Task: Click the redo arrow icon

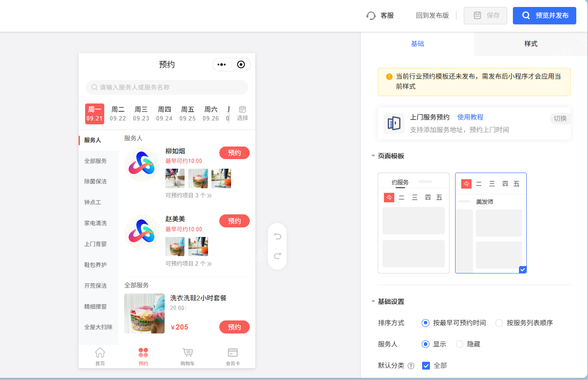Action: click(x=277, y=256)
